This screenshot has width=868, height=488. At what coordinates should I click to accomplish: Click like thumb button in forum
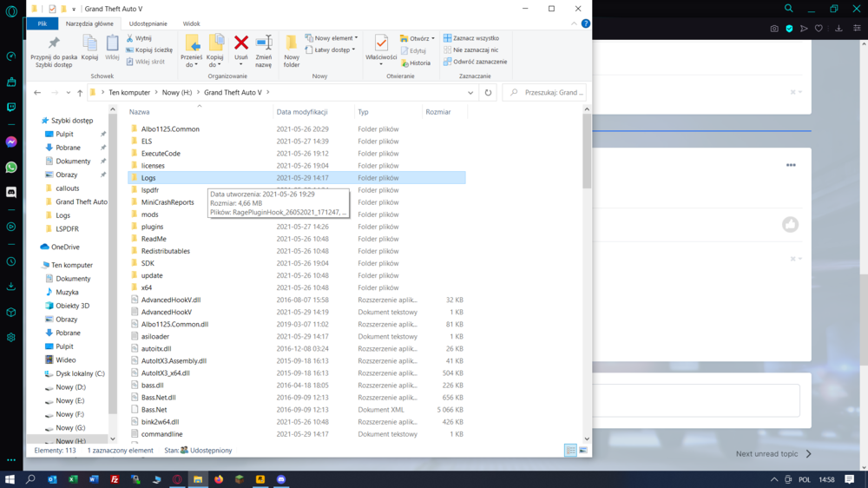coord(790,224)
